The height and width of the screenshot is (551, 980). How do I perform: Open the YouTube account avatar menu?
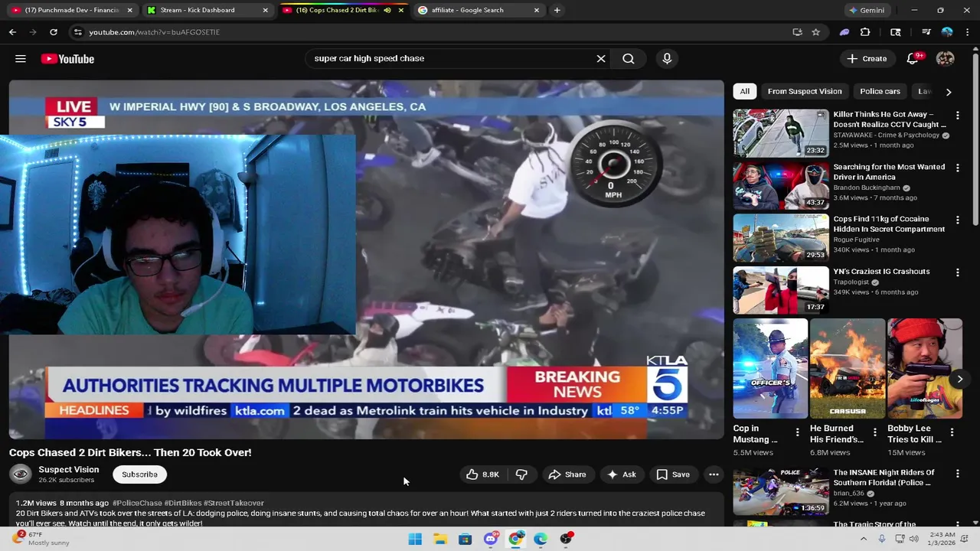point(946,59)
